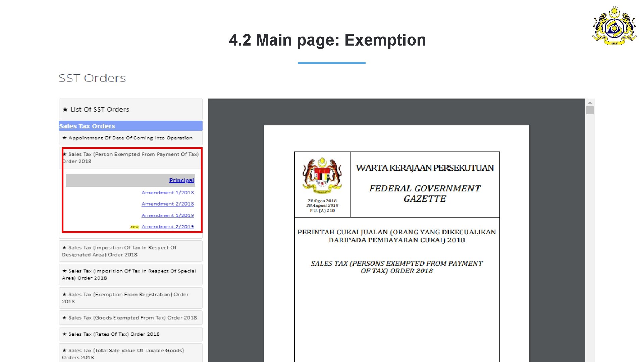Click the NEW badge beside Amendment 2/2019
The image size is (644, 362).
(135, 227)
